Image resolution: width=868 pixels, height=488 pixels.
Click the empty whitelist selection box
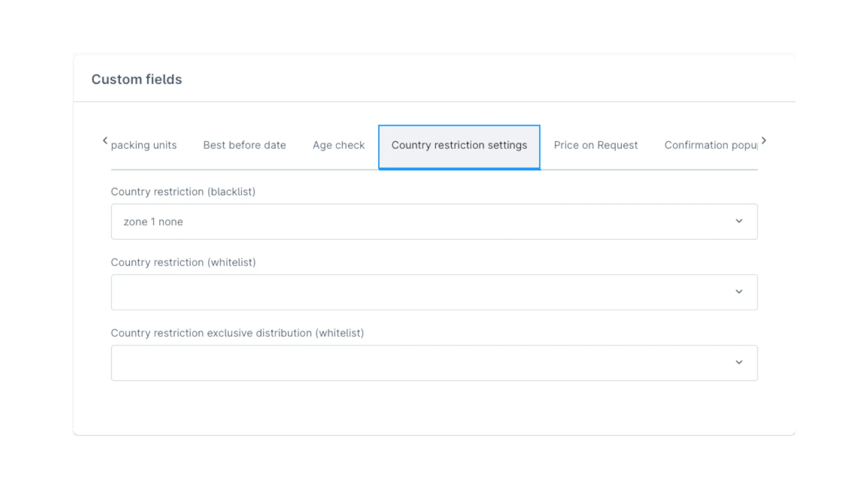pyautogui.click(x=362, y=292)
